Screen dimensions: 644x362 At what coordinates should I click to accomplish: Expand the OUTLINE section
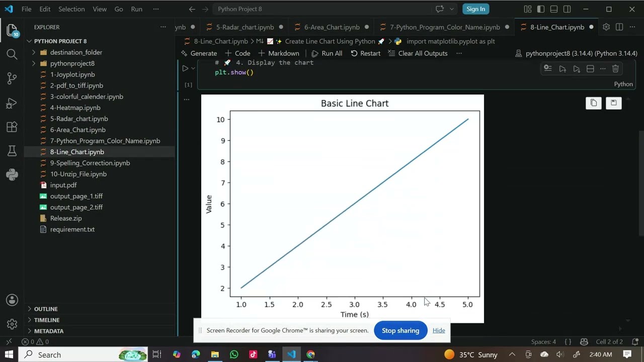(x=29, y=309)
